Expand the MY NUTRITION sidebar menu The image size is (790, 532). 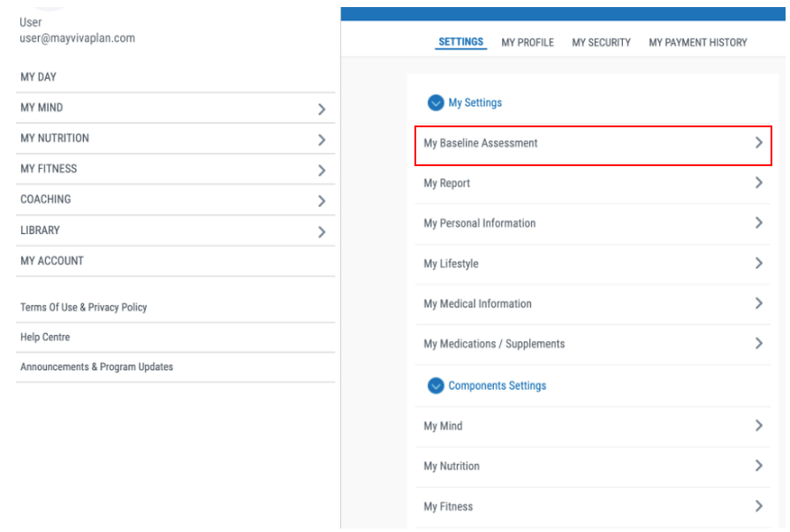point(322,140)
